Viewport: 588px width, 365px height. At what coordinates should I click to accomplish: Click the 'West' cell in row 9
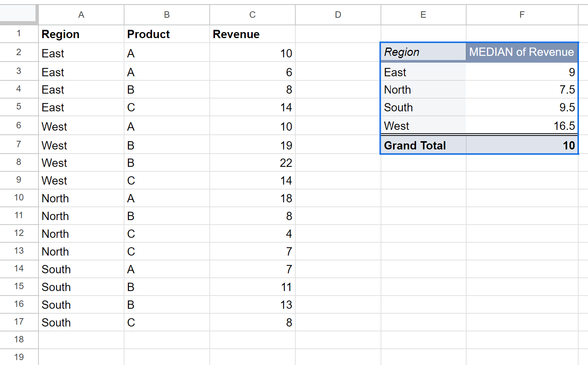click(x=81, y=180)
